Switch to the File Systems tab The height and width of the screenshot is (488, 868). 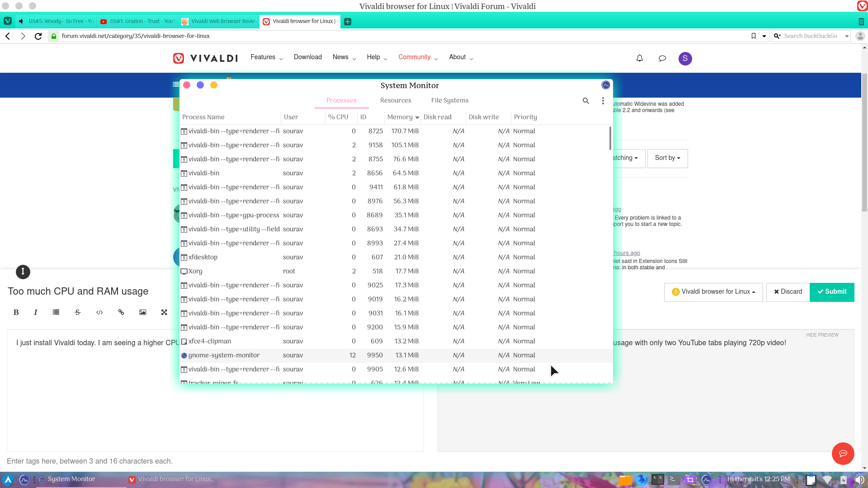450,101
